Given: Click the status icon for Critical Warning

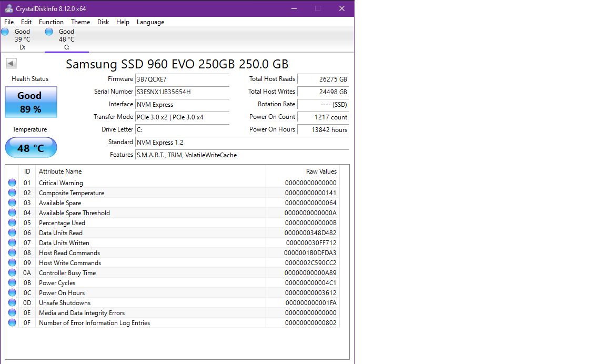Looking at the screenshot, I should click(12, 183).
